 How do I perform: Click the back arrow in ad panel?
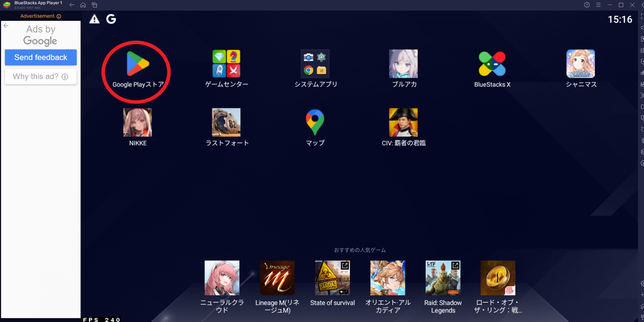[x=6, y=26]
